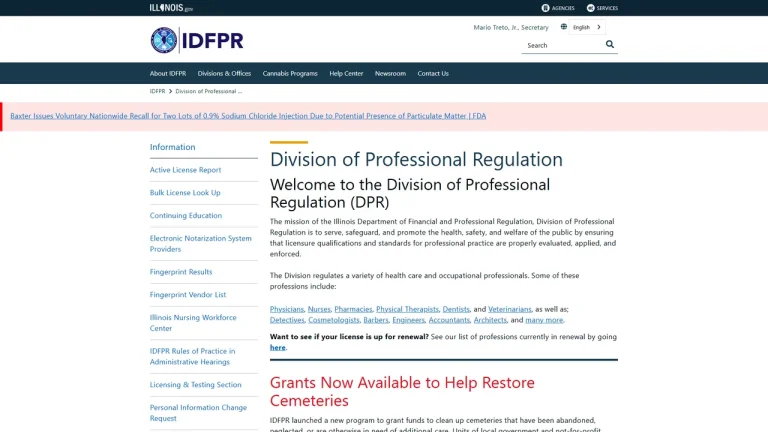The width and height of the screenshot is (768, 432).
Task: Click the Architects profession link
Action: 490,320
